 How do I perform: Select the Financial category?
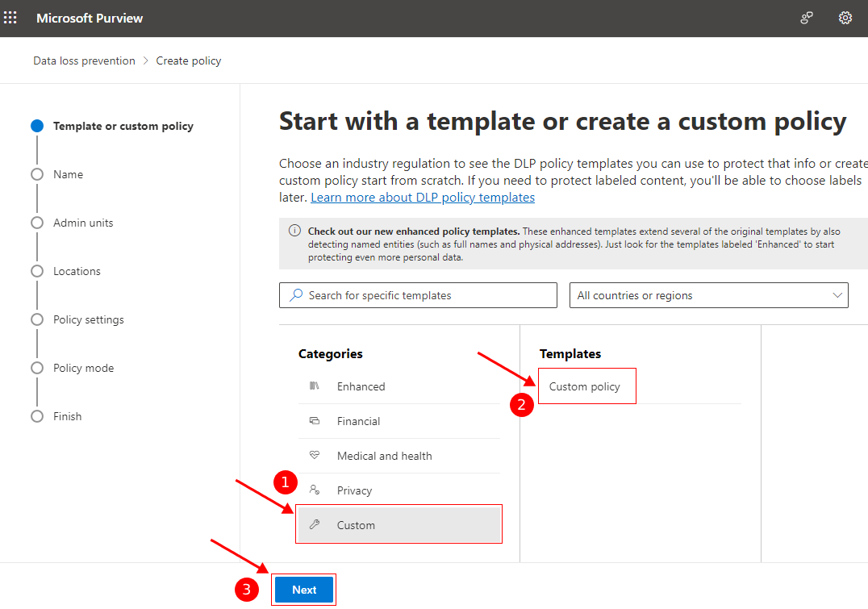point(358,421)
